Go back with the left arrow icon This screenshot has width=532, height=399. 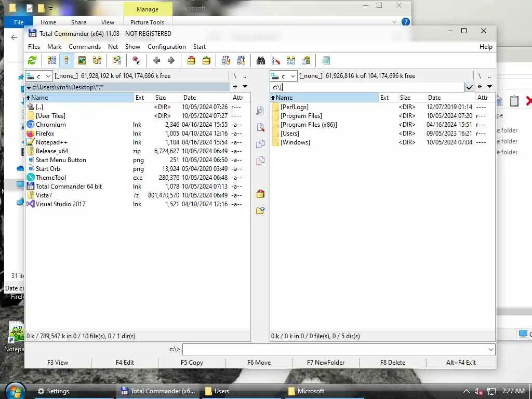tap(156, 61)
